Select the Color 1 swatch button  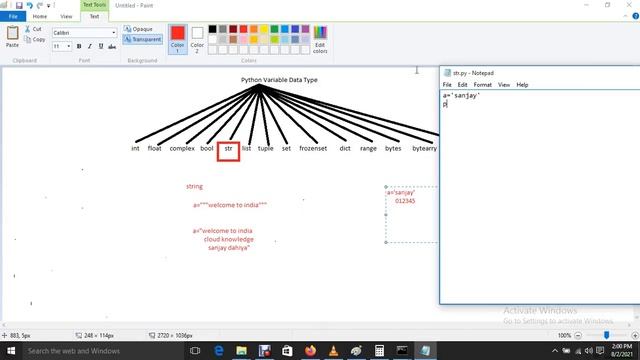point(178,39)
